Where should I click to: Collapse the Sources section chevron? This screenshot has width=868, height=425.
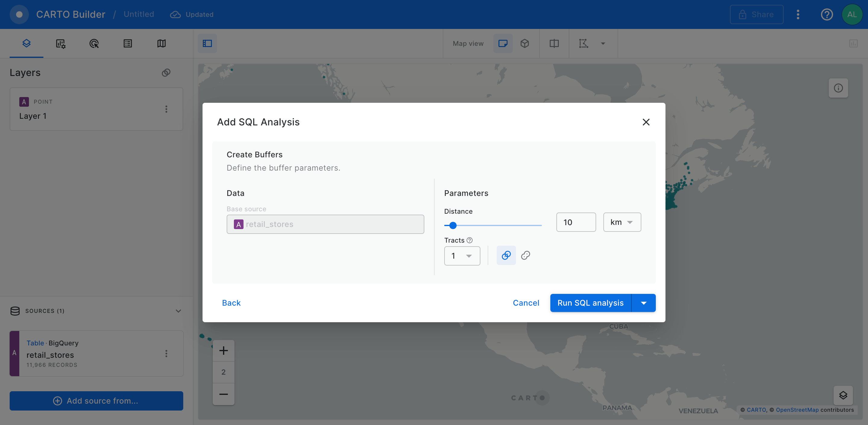pos(178,311)
